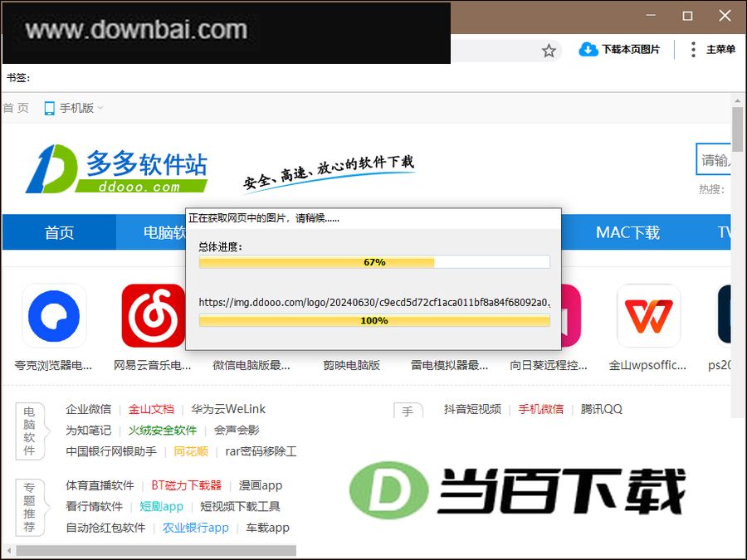Click the blue 农业银行app link
This screenshot has width=747, height=560.
click(196, 528)
